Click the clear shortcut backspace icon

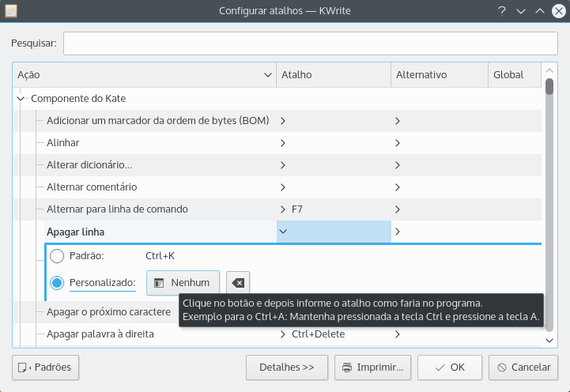[x=237, y=282]
